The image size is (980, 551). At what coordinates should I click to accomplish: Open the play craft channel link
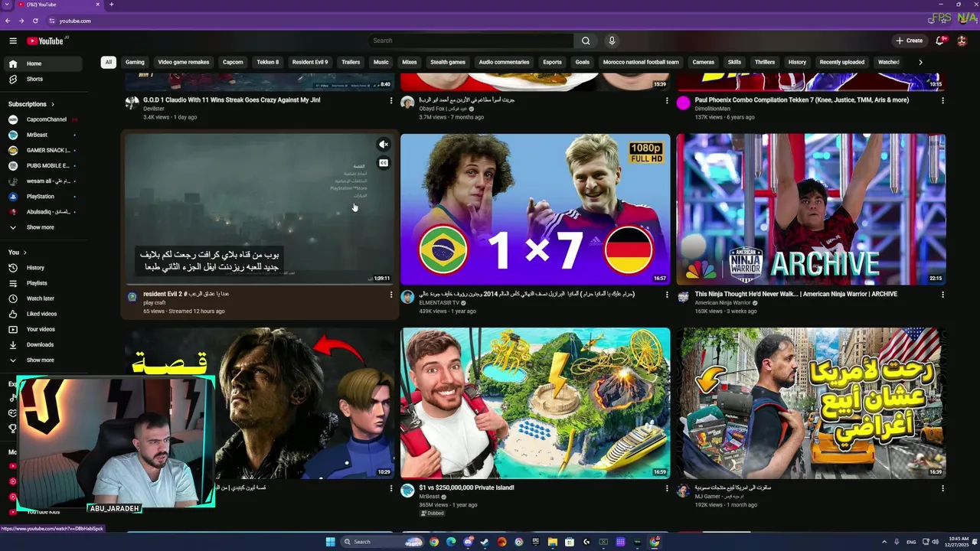[154, 303]
